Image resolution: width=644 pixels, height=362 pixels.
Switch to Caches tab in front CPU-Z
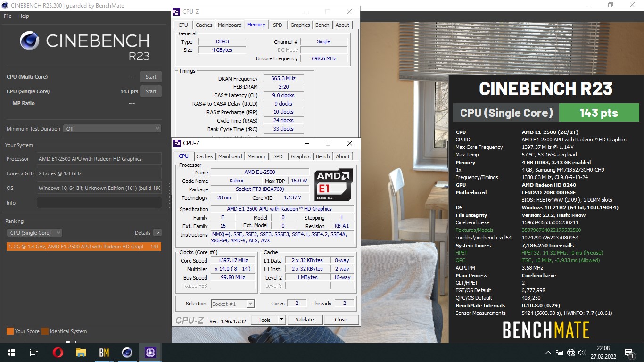pyautogui.click(x=205, y=156)
